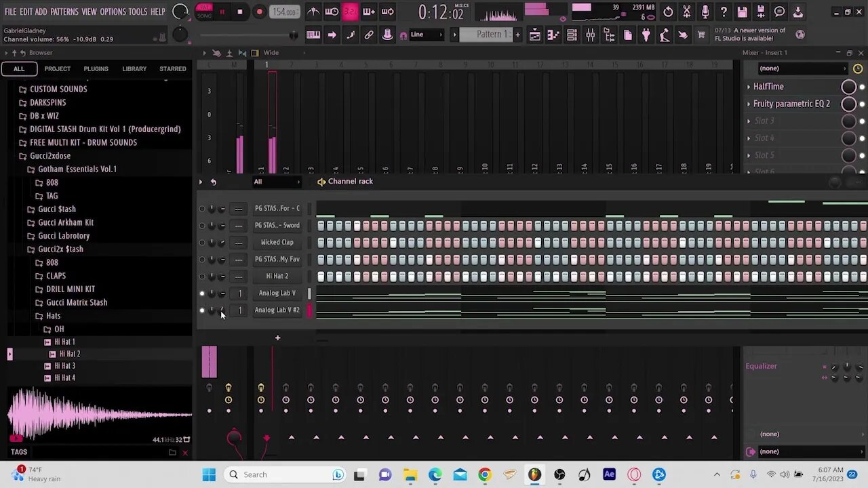868x488 pixels.
Task: Open the Pattern 1 selector
Action: coord(486,35)
